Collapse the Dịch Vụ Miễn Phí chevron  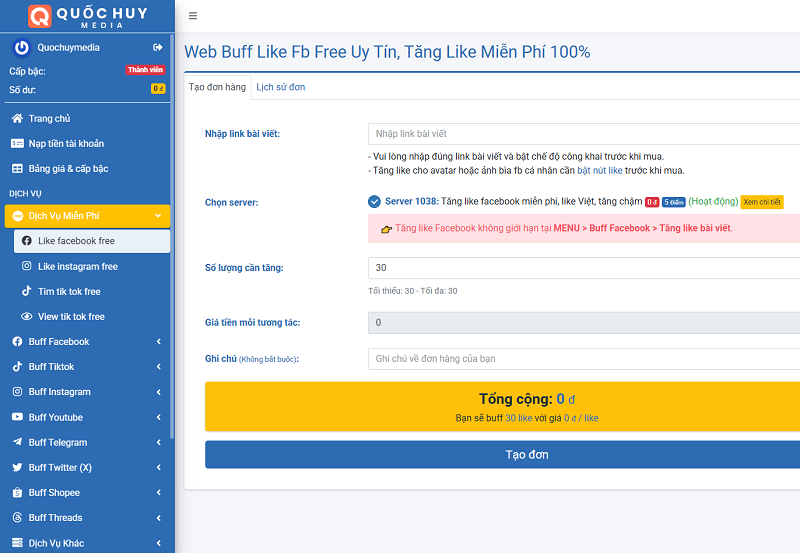point(158,216)
